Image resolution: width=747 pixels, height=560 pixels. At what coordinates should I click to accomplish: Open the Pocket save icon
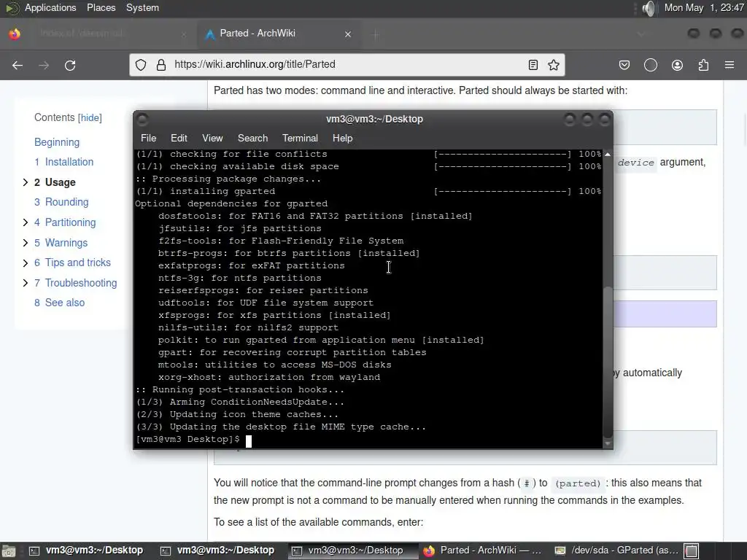(624, 65)
